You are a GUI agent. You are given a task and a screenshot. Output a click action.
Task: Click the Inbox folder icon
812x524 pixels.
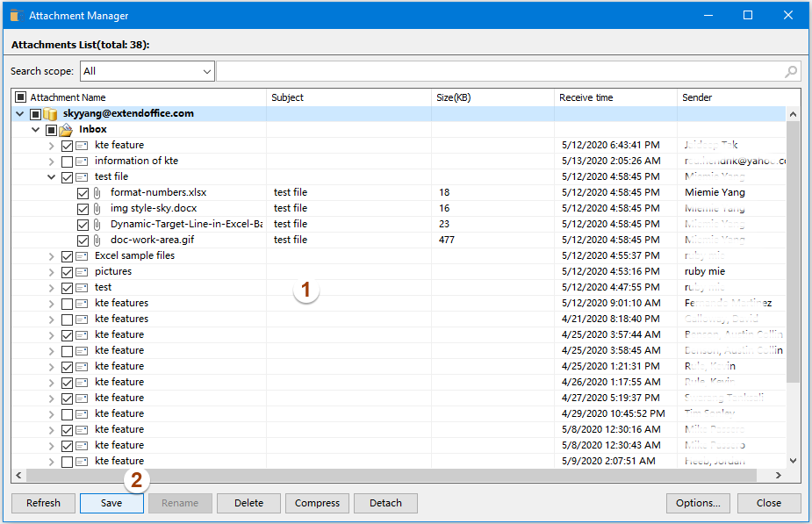pos(66,130)
